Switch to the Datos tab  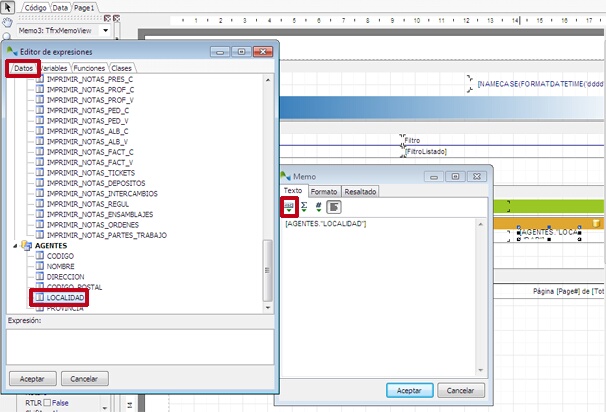tap(23, 68)
